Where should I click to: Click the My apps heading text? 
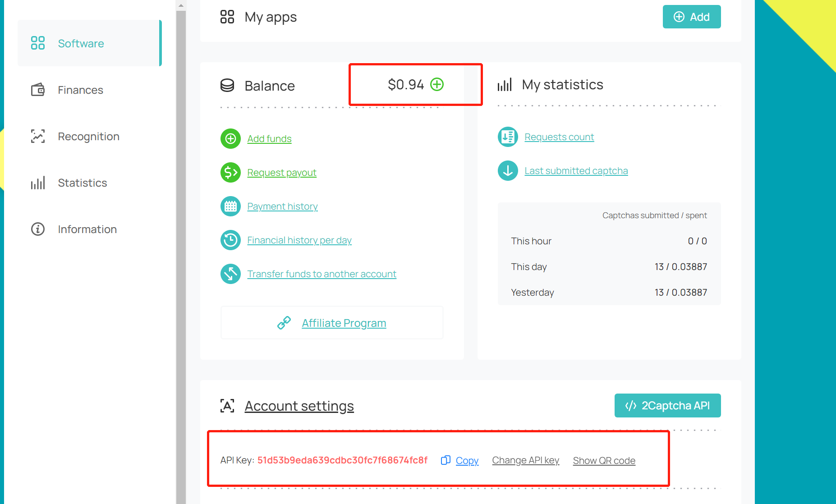[271, 17]
